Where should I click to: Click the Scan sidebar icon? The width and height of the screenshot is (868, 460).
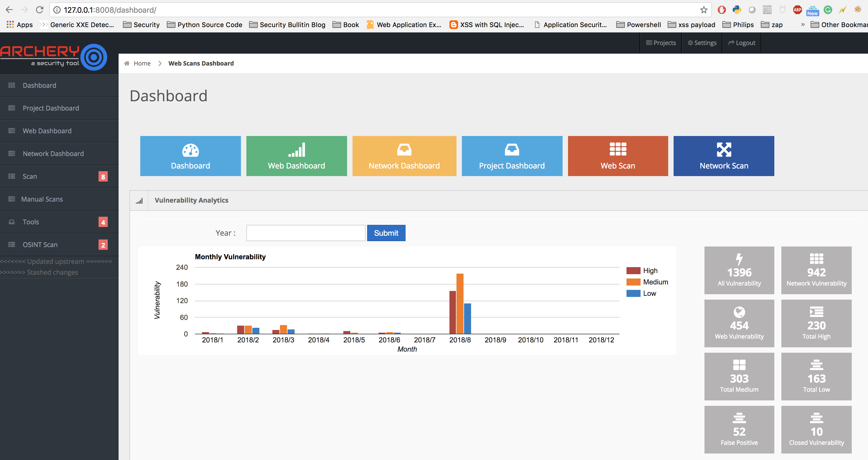12,176
